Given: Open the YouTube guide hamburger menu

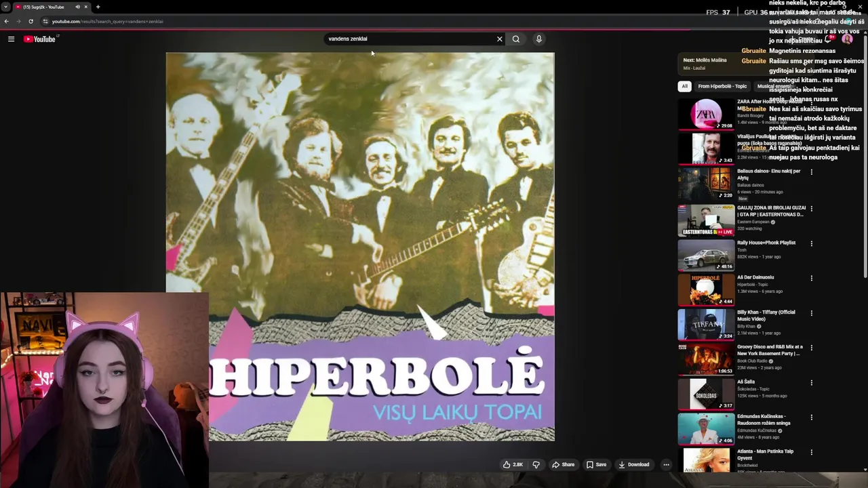Looking at the screenshot, I should [11, 39].
